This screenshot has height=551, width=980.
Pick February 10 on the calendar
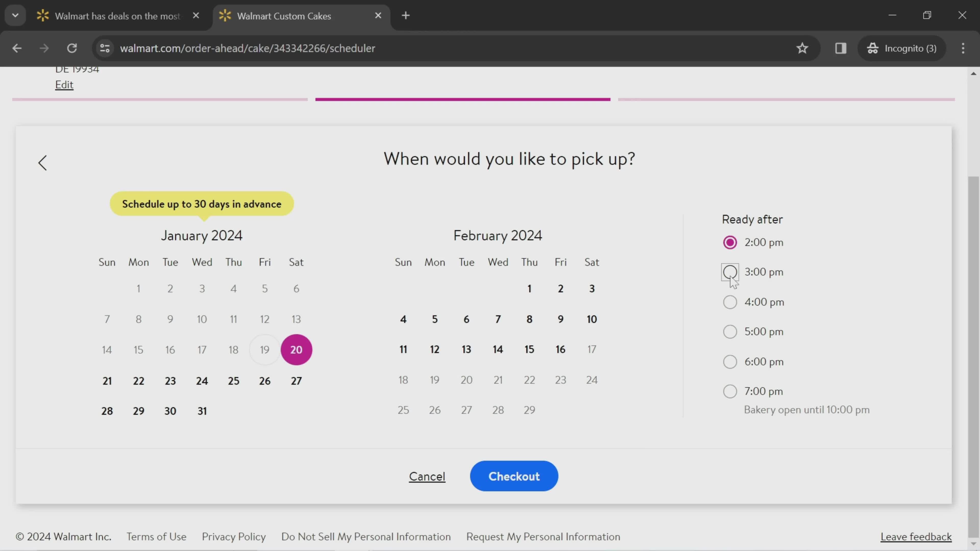click(592, 319)
